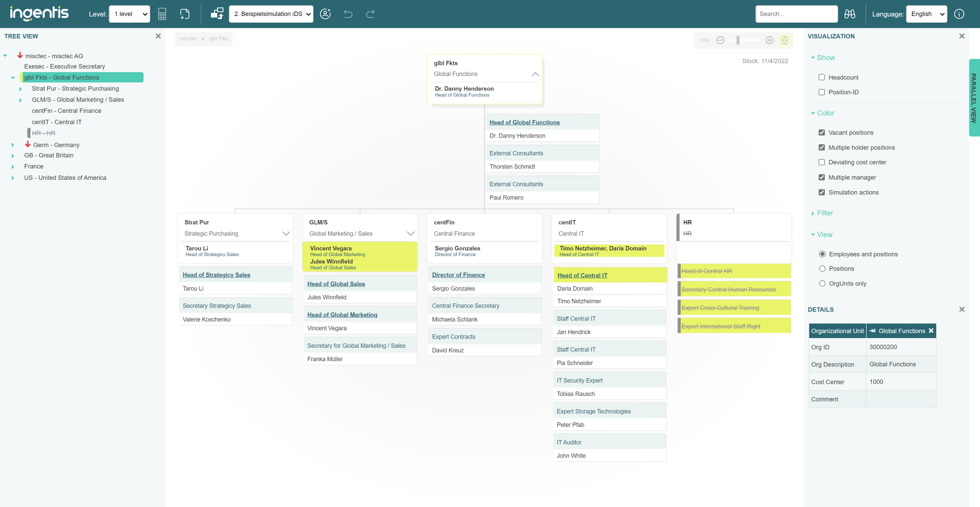Click the undo arrow icon

[x=348, y=14]
